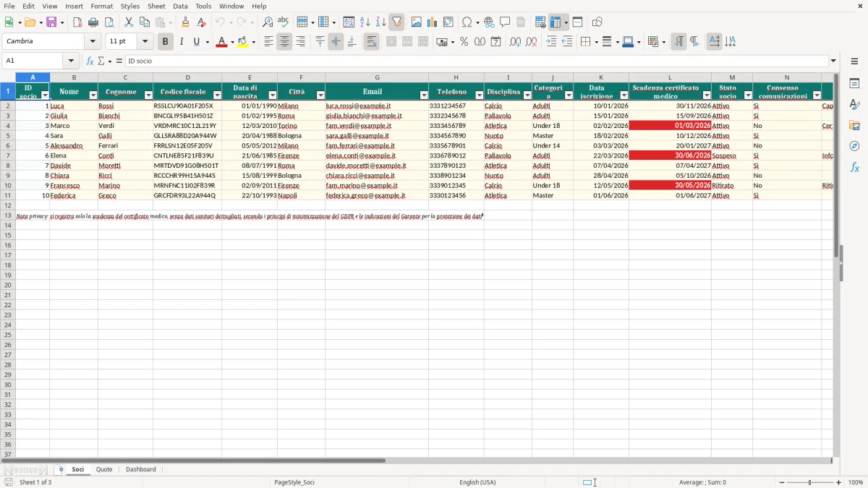
Task: Click English (USA) language in status bar
Action: pos(477,482)
